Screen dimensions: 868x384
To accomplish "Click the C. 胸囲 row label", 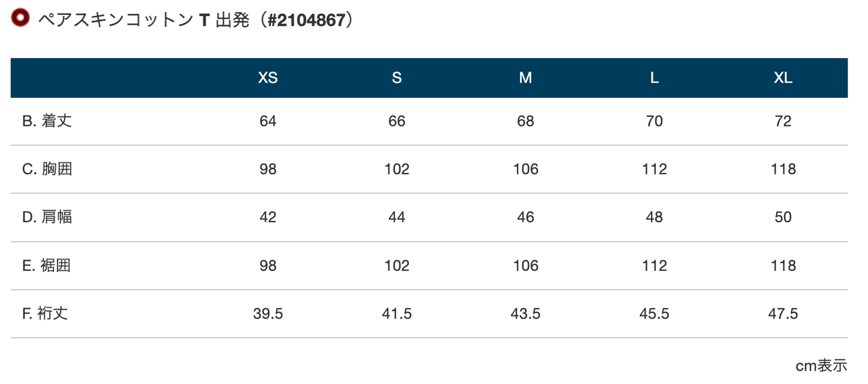I will [47, 169].
